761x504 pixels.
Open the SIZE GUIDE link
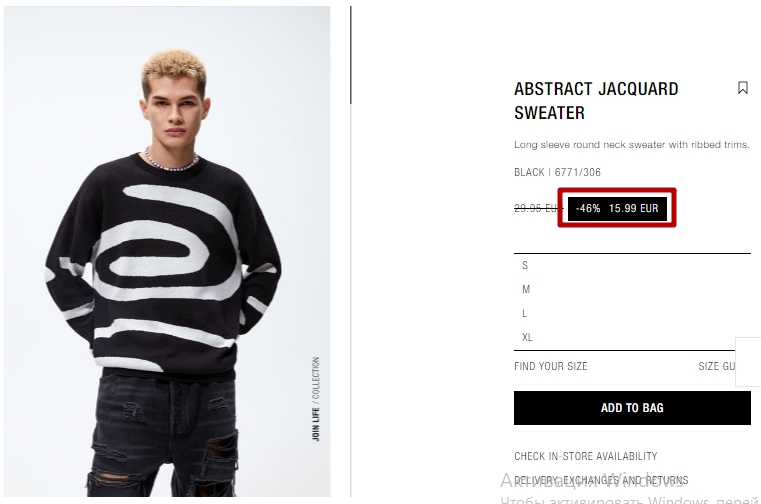(717, 366)
